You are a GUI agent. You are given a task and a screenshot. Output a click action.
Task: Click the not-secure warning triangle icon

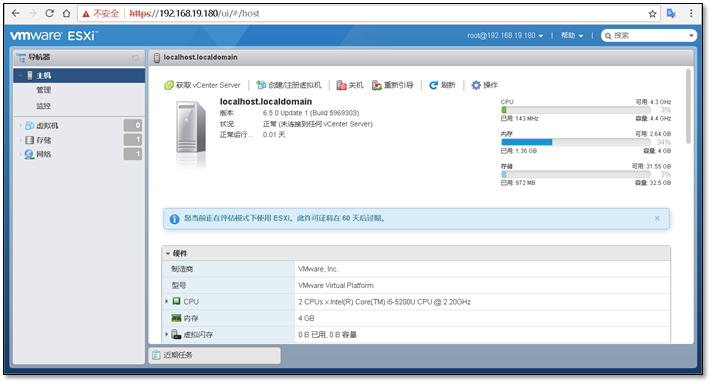(86, 14)
